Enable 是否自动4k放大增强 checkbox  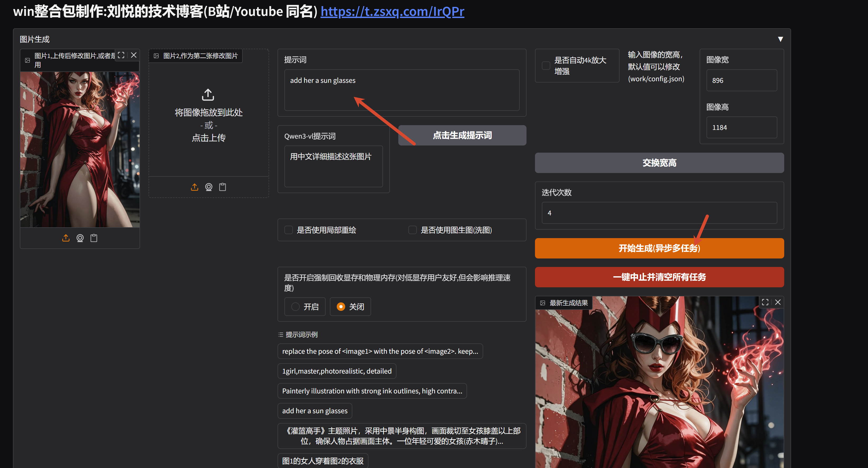pyautogui.click(x=546, y=65)
